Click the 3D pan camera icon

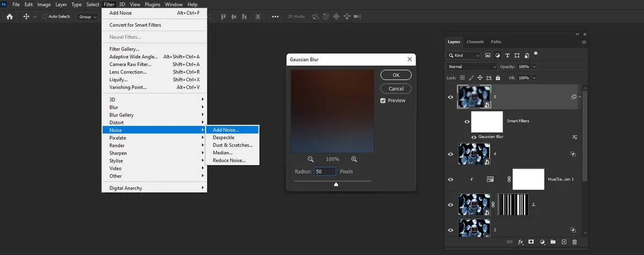click(x=336, y=17)
